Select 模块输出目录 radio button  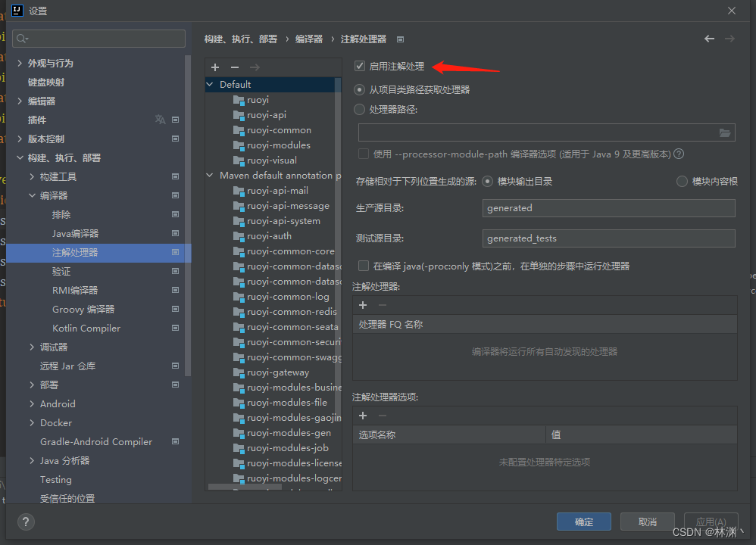click(487, 181)
